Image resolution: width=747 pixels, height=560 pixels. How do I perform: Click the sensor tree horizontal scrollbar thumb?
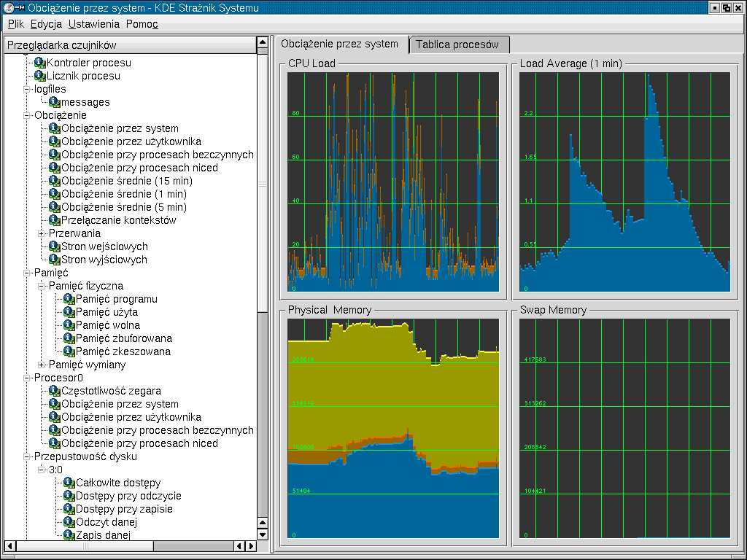tap(85, 545)
